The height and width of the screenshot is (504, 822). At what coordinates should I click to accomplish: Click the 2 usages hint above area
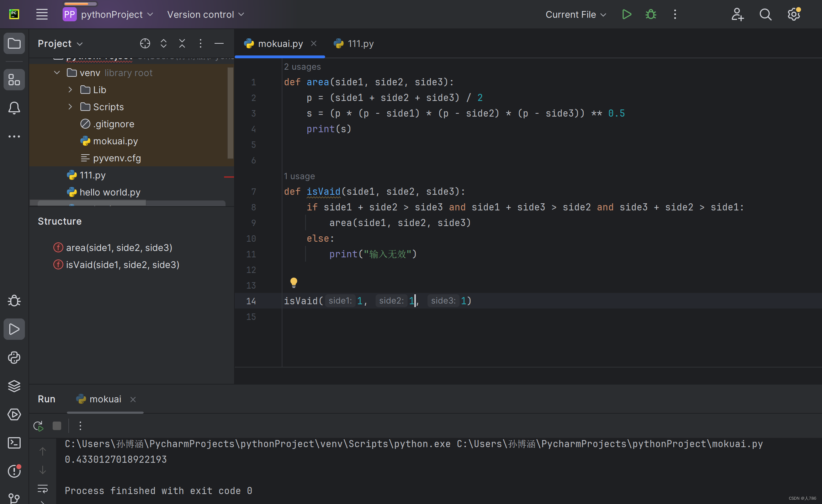pos(302,67)
